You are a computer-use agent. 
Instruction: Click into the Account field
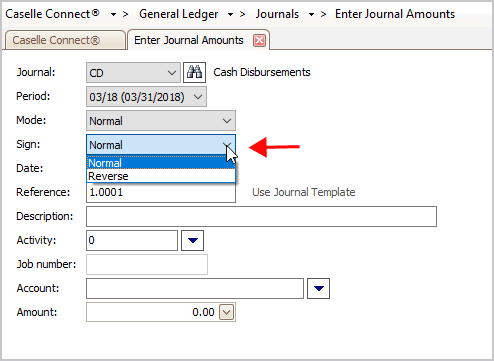[195, 288]
